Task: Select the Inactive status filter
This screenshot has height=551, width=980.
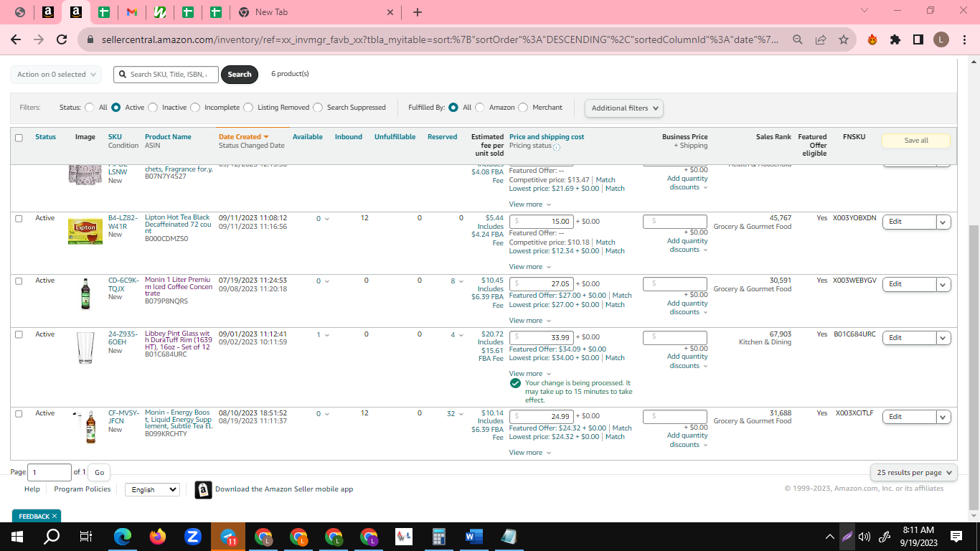Action: [153, 108]
